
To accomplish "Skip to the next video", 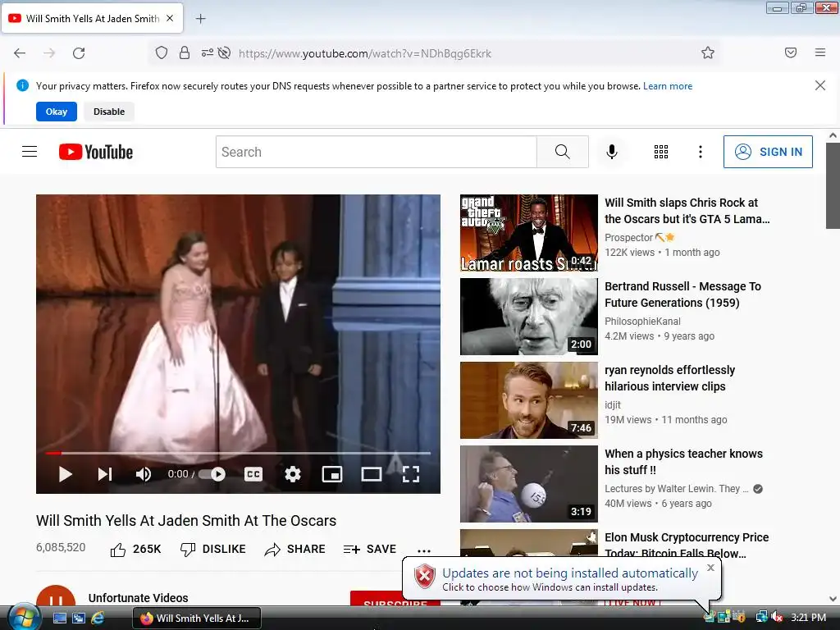I will click(105, 474).
